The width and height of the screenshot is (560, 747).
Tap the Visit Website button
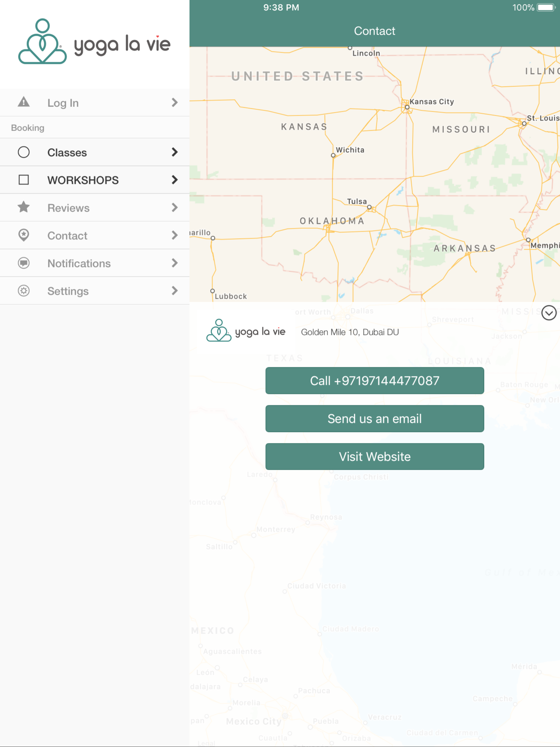click(375, 457)
